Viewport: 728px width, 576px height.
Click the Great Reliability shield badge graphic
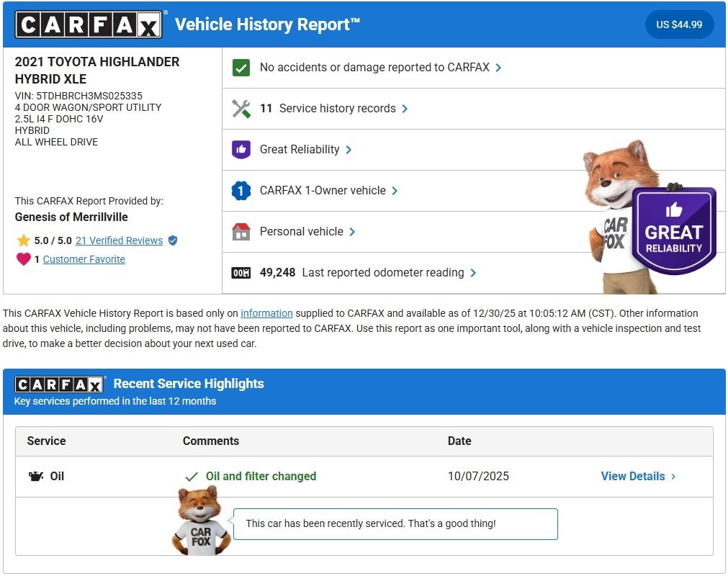(673, 230)
